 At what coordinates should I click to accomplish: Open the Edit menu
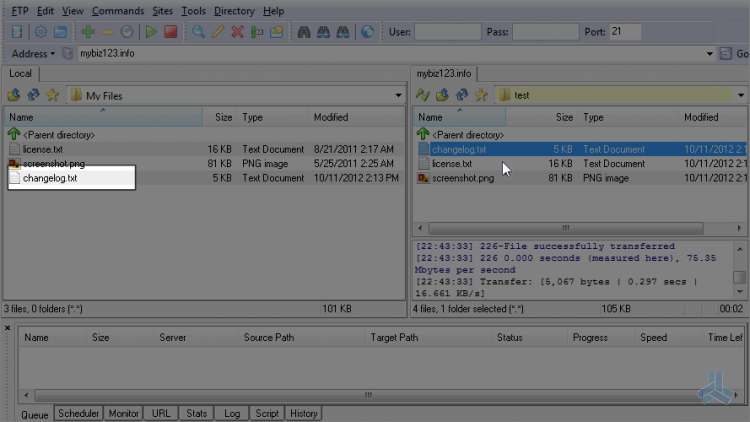(45, 11)
